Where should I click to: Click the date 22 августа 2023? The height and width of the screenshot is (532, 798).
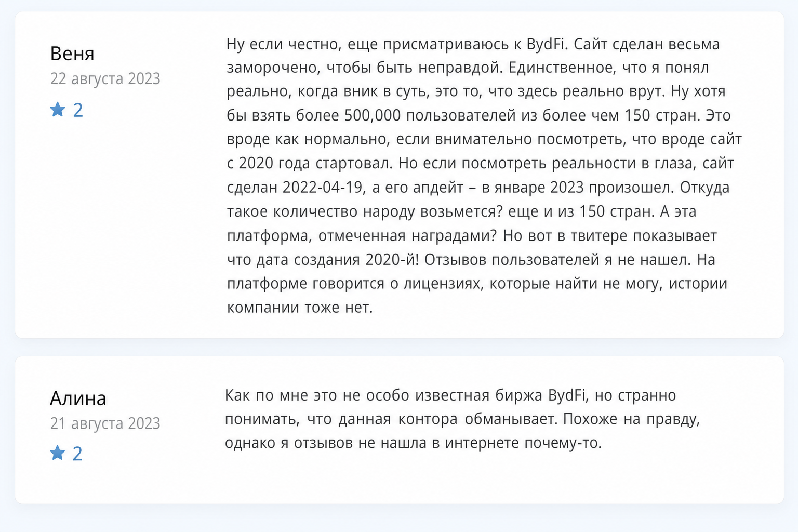105,79
